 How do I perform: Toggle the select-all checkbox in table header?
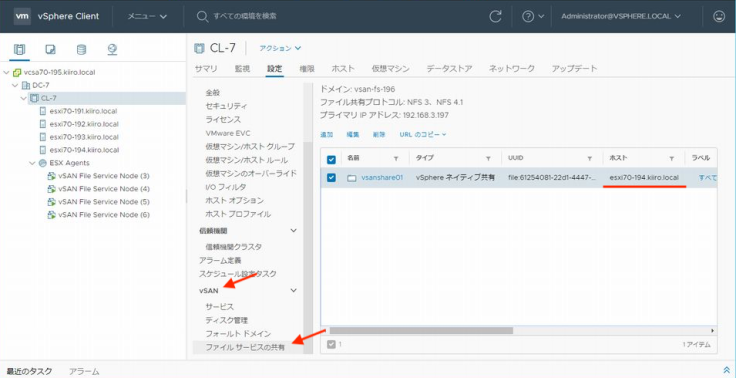coord(331,159)
